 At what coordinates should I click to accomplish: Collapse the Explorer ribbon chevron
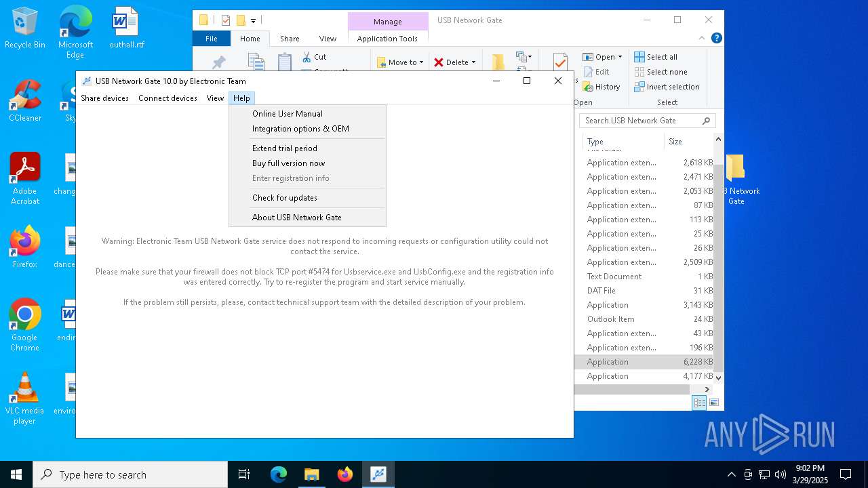pos(702,38)
